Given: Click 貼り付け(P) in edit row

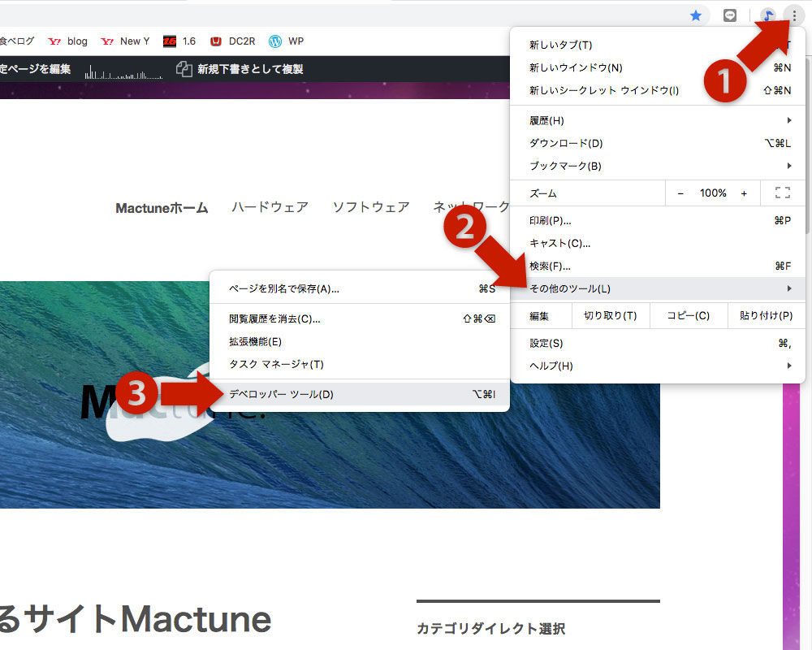Looking at the screenshot, I should [x=766, y=316].
